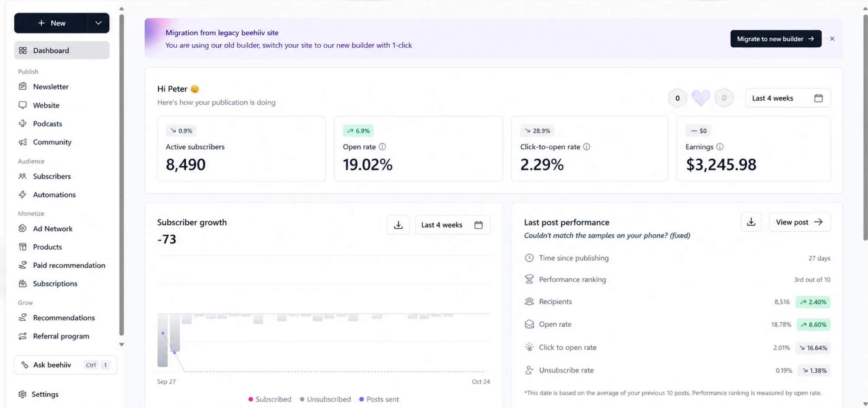Click the Earnings info icon
Viewport: 868px width, 408px height.
click(720, 147)
